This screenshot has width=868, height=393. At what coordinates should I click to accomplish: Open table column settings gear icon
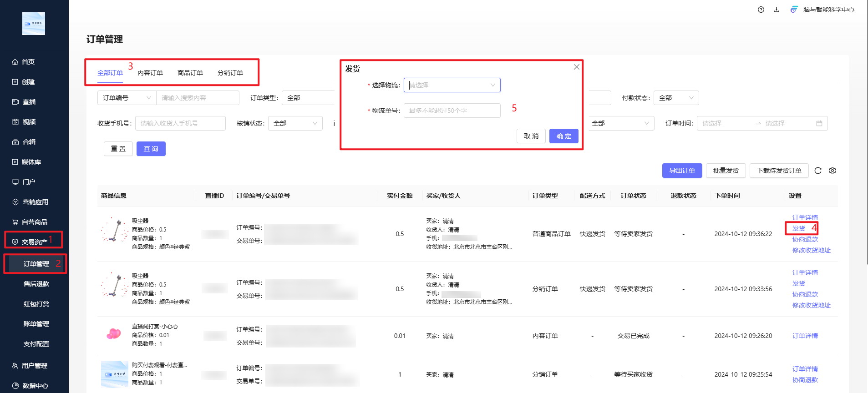coord(832,171)
